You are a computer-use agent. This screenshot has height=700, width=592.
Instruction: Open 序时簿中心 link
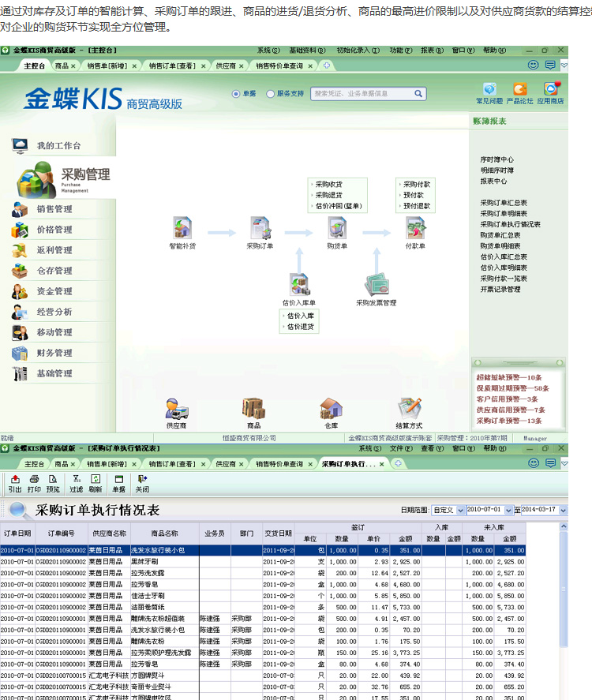point(497,159)
